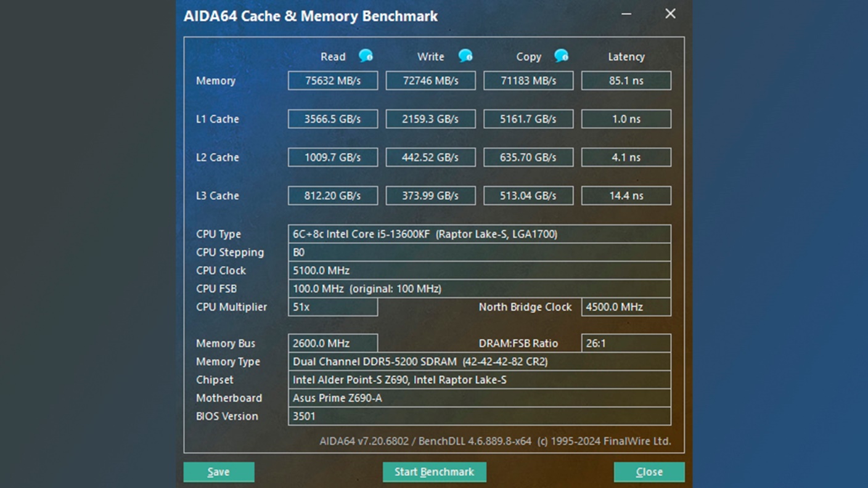Close the window with the X icon
Image resolution: width=868 pixels, height=488 pixels.
click(670, 14)
